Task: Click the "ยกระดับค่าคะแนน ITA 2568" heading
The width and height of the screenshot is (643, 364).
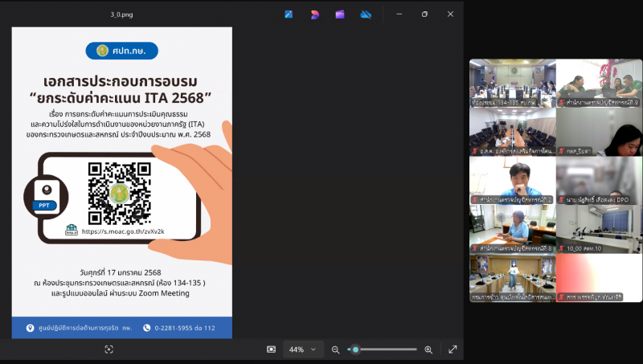Action: pos(121,98)
